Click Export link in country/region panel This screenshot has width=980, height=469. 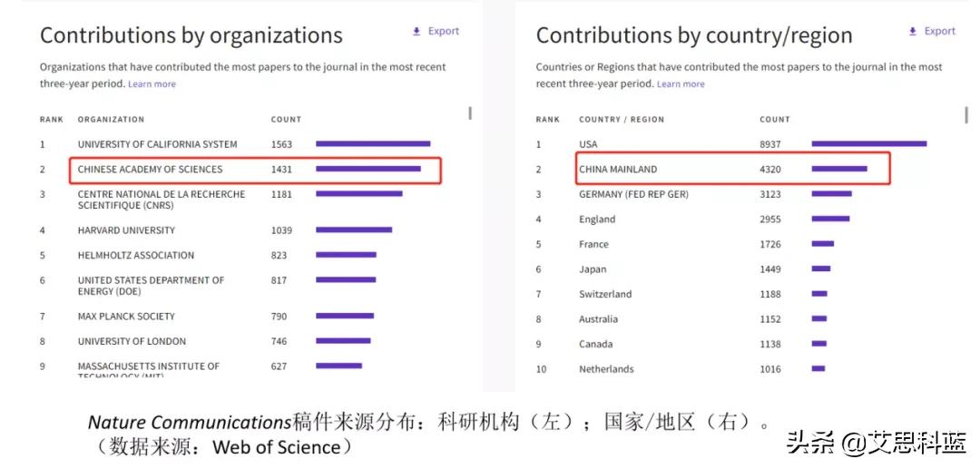pyautogui.click(x=940, y=31)
